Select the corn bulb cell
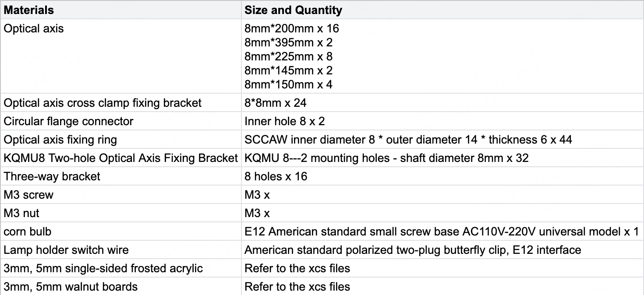The image size is (644, 295). pos(28,232)
